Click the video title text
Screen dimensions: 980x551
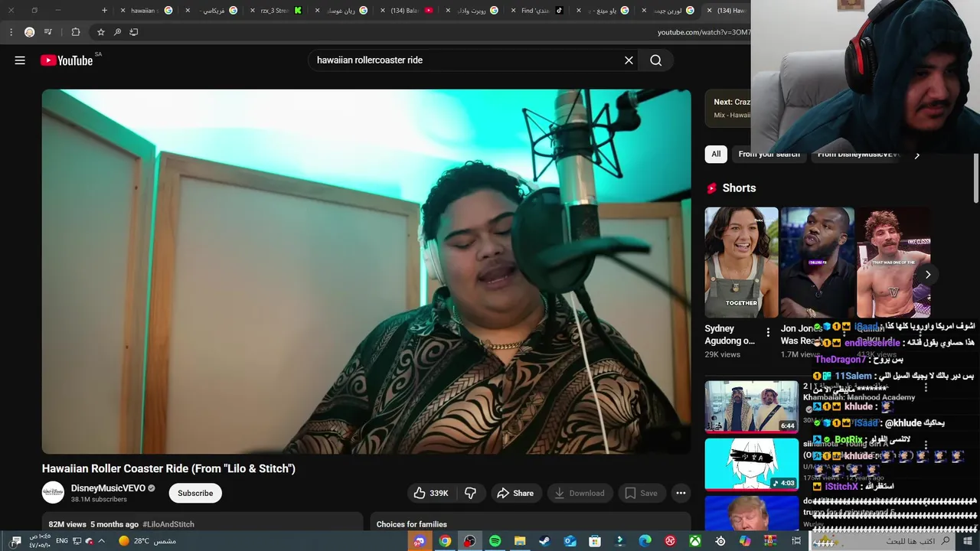[168, 468]
